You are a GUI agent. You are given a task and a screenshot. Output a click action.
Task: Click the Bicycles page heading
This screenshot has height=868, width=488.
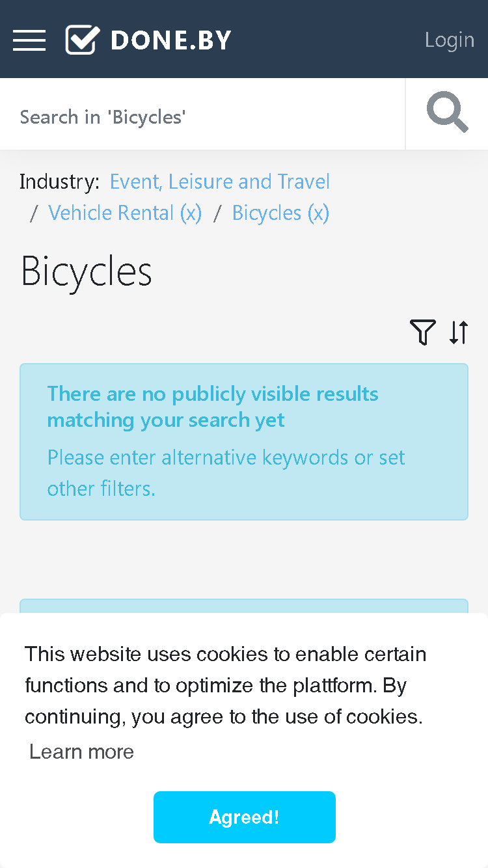[87, 271]
